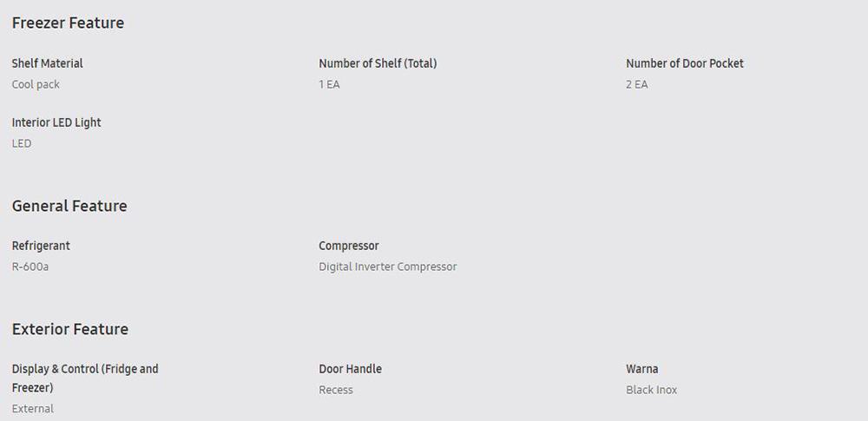This screenshot has width=868, height=421.
Task: Click the 1 EA shelf count value
Action: (x=329, y=84)
